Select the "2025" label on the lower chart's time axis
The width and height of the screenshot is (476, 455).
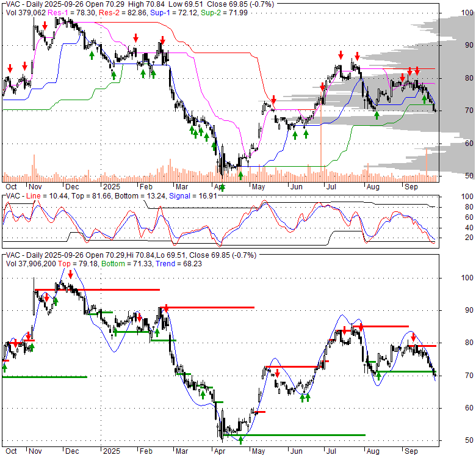tap(112, 451)
